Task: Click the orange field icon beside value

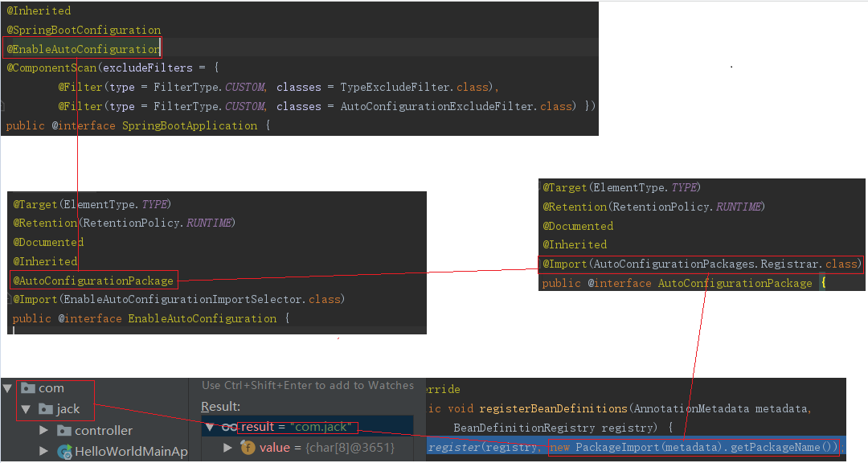Action: coord(248,448)
